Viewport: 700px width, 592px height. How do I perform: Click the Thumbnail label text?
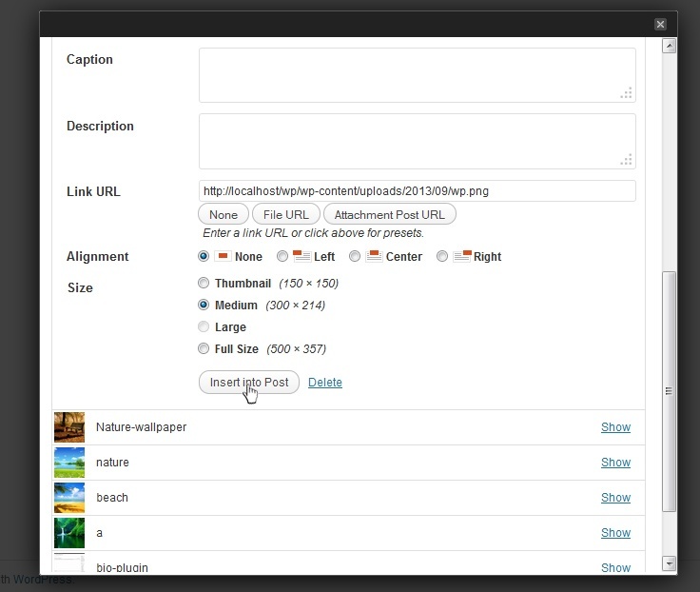point(243,284)
